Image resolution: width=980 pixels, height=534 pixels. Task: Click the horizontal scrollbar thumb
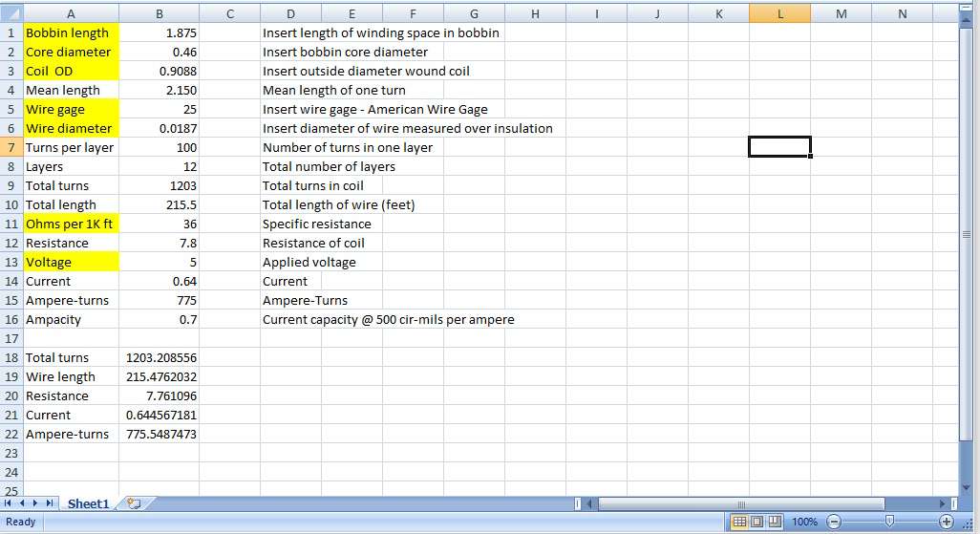click(x=741, y=504)
